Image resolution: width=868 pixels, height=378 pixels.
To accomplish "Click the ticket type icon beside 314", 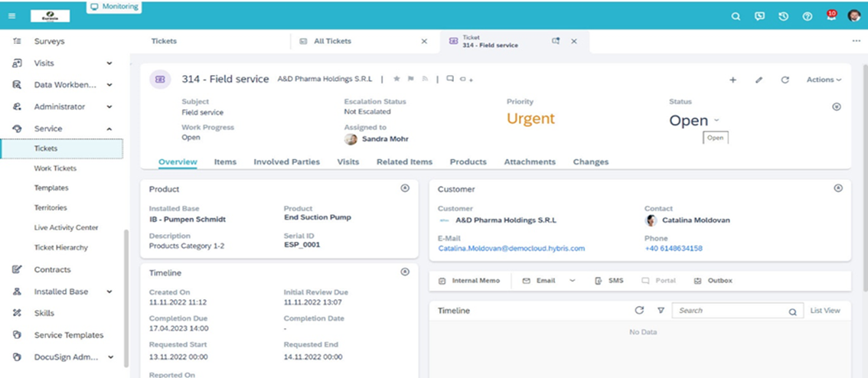I will click(161, 80).
